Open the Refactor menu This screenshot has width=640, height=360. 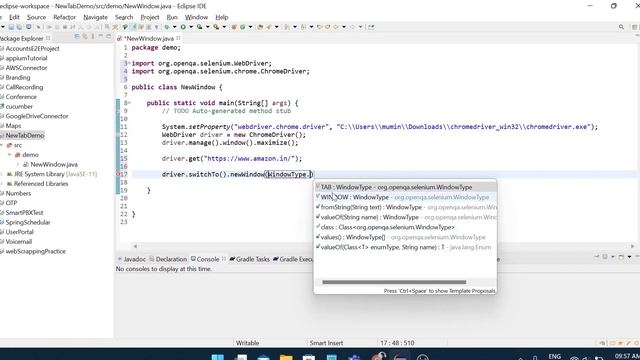(x=64, y=17)
